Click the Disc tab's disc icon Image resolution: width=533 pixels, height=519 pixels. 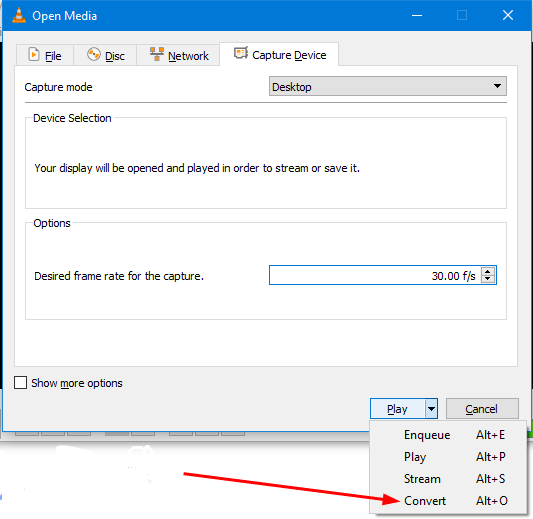click(93, 54)
